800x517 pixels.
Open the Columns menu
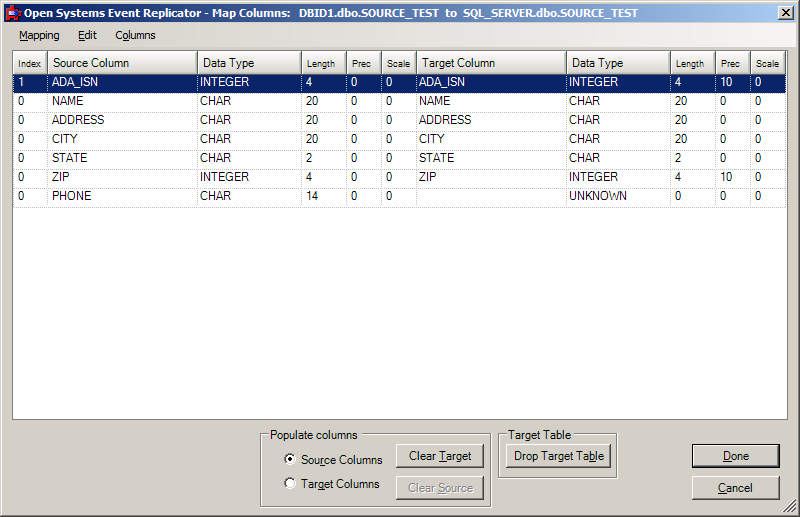coord(135,35)
